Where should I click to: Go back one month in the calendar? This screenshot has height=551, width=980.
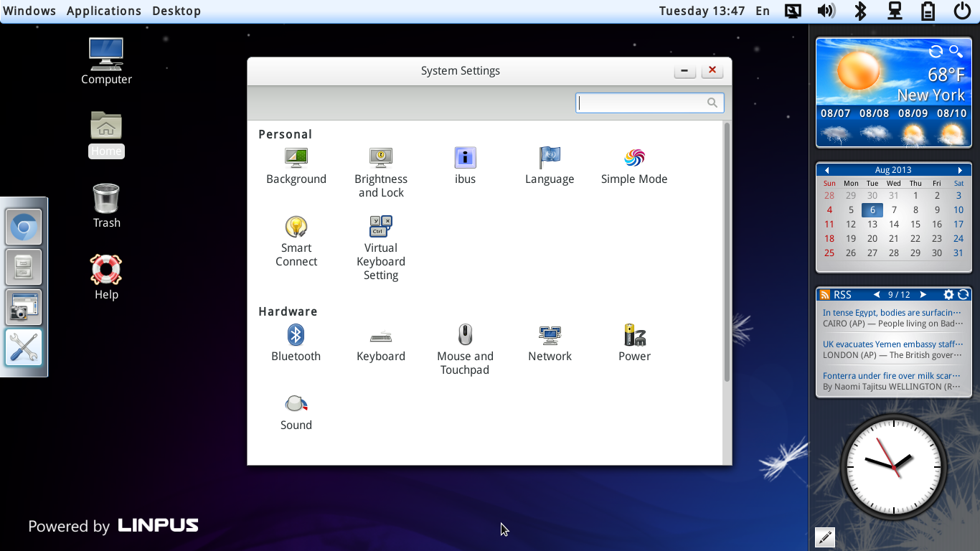click(x=826, y=170)
